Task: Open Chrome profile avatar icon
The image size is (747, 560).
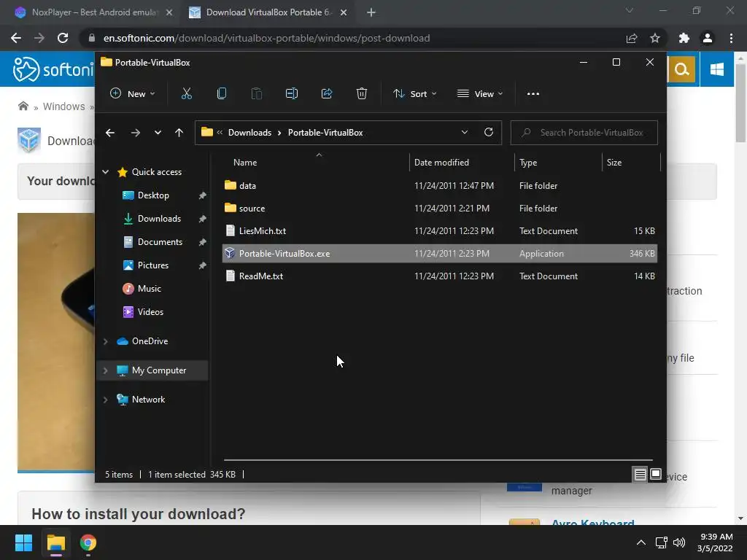Action: tap(708, 38)
